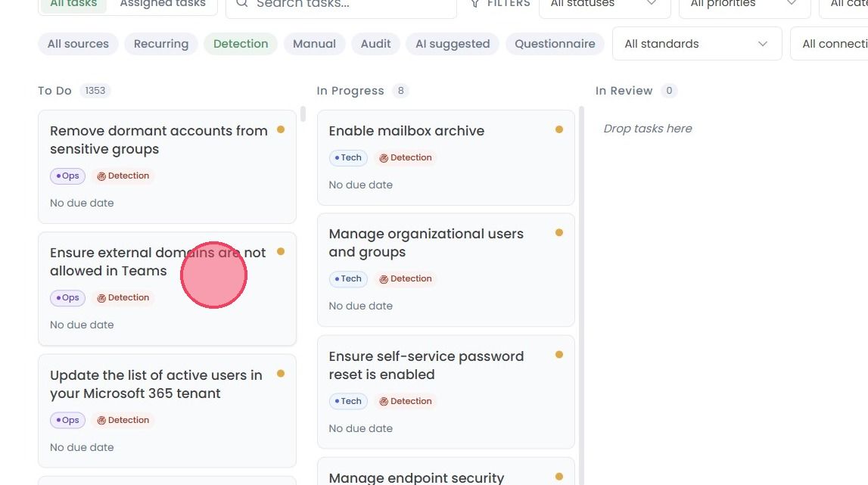
Task: Click No due date on Ensure external domains card
Action: pos(82,325)
